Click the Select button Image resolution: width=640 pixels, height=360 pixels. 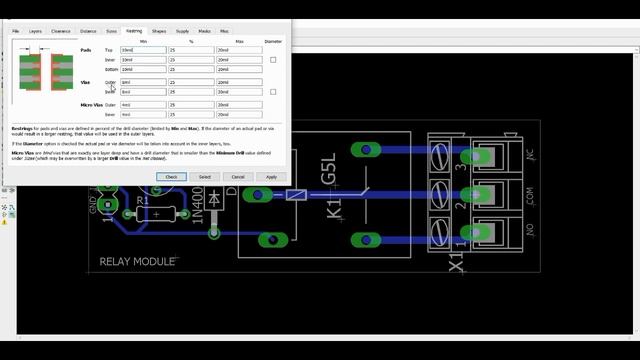(x=205, y=177)
